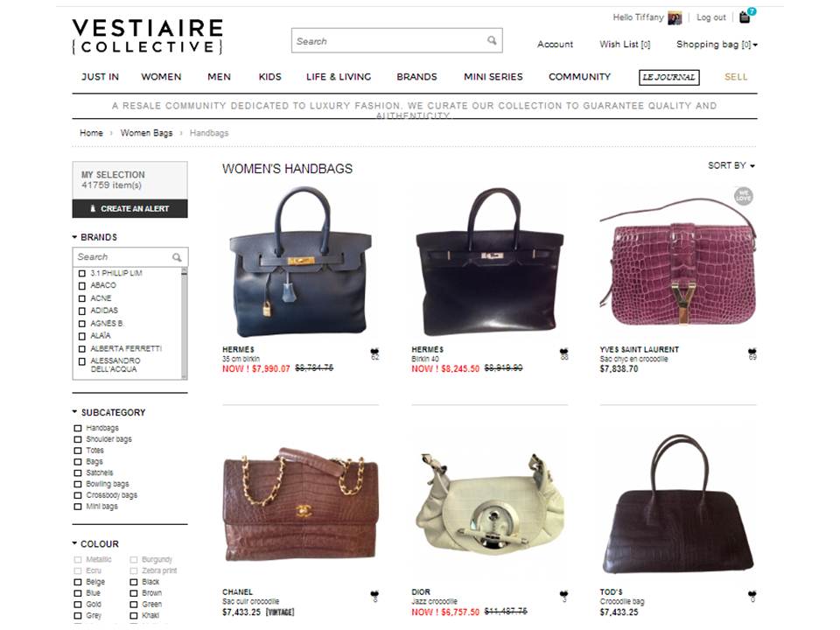
Task: Like the Hermes 35 cm birkin heart icon
Action: (x=374, y=352)
